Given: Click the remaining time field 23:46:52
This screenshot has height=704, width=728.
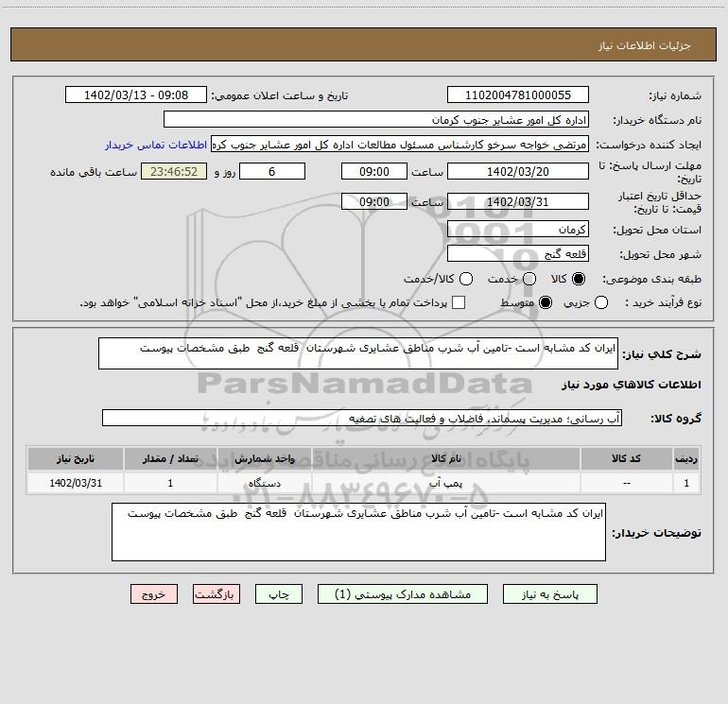Looking at the screenshot, I should [174, 171].
